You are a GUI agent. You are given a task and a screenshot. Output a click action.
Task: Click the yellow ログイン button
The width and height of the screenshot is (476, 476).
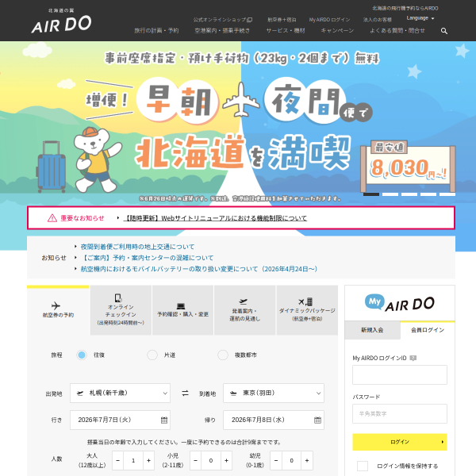pos(400,442)
